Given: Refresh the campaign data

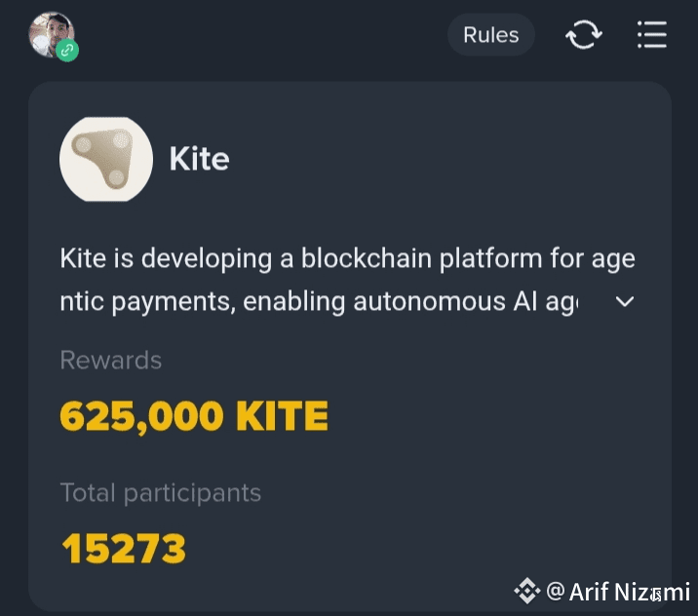Looking at the screenshot, I should tap(584, 35).
